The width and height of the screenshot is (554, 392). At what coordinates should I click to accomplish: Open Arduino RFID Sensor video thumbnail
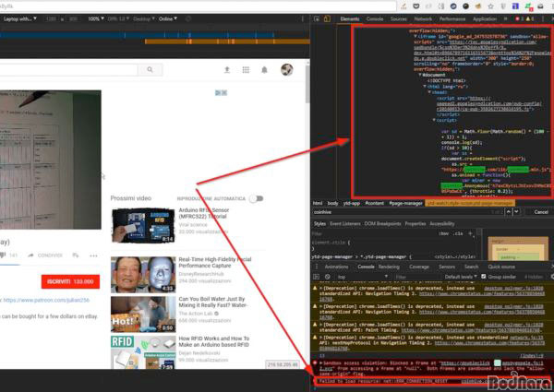pos(143,225)
